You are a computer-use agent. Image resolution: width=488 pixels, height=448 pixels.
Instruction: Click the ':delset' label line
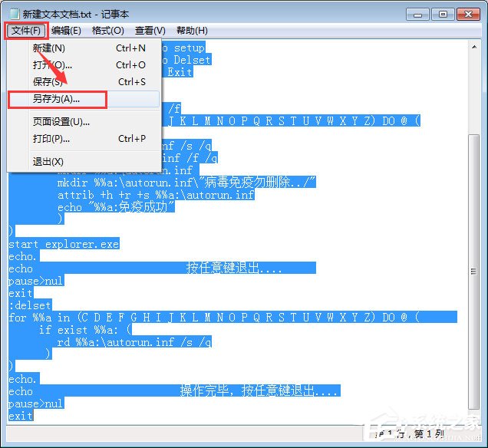pyautogui.click(x=30, y=305)
